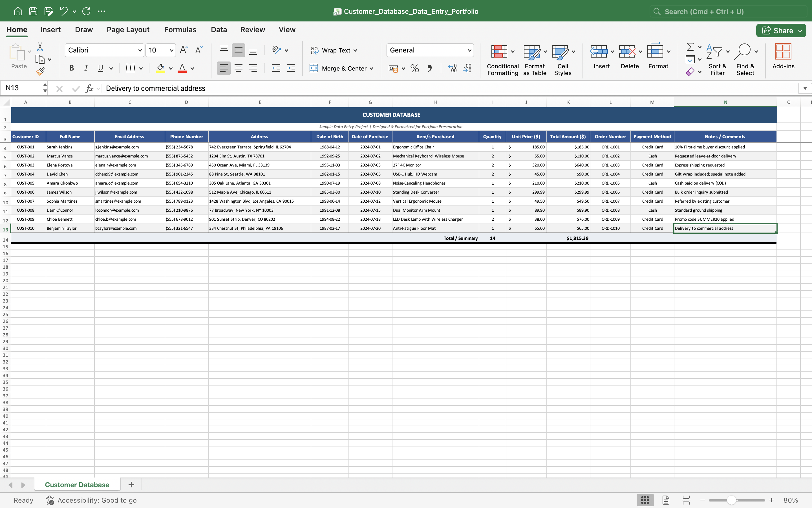Screen dimensions: 812x508
Task: Toggle align right
Action: (253, 69)
